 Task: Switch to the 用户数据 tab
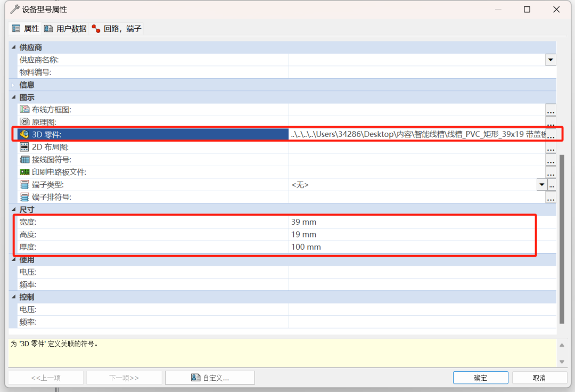65,29
